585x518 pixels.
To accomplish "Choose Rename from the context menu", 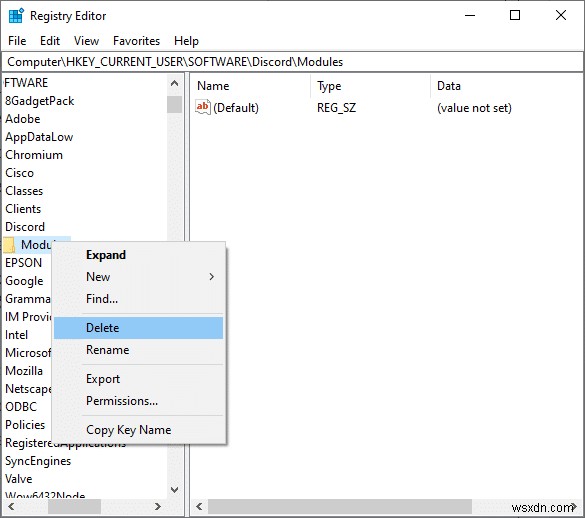I will coord(138,350).
